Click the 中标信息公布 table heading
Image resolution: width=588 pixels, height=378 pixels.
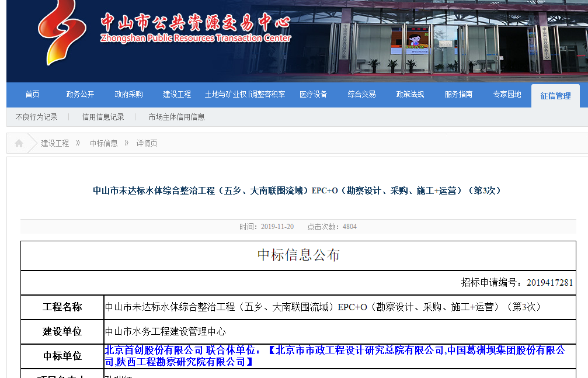[298, 255]
